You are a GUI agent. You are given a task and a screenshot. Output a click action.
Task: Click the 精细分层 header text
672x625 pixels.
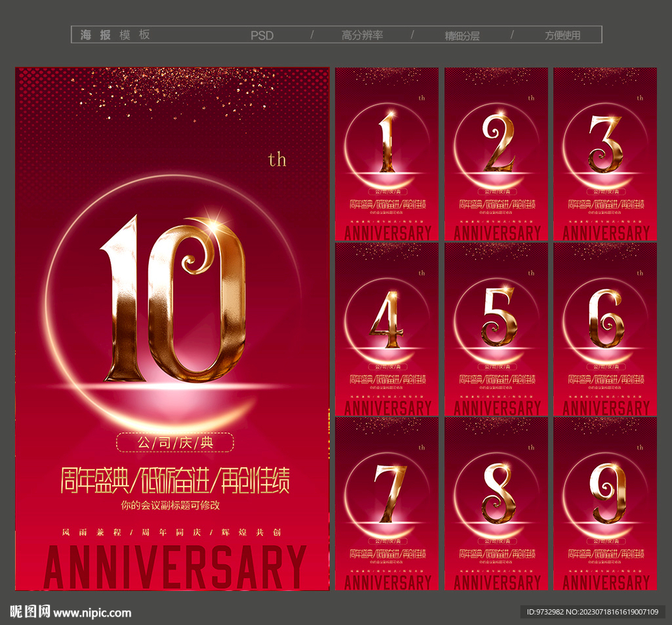(462, 35)
